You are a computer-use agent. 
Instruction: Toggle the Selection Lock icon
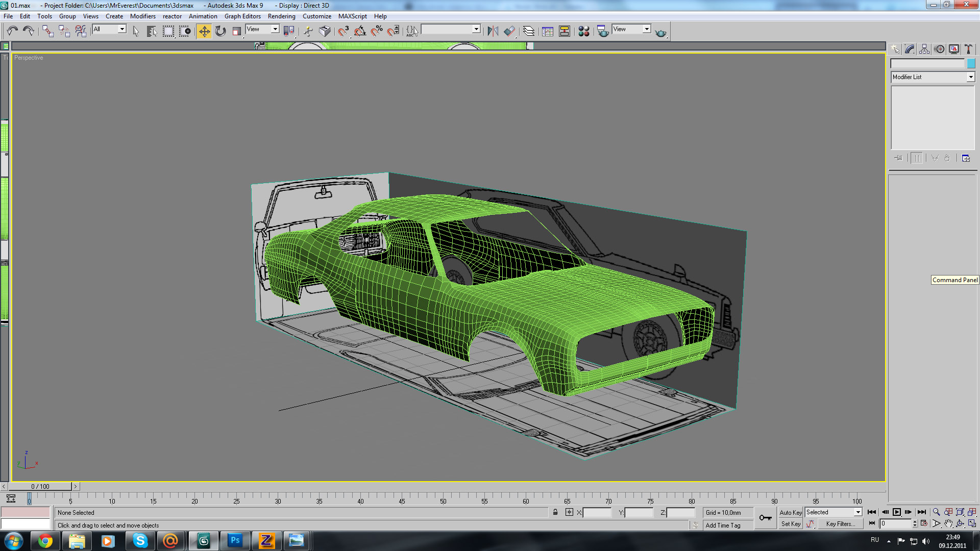pyautogui.click(x=555, y=512)
